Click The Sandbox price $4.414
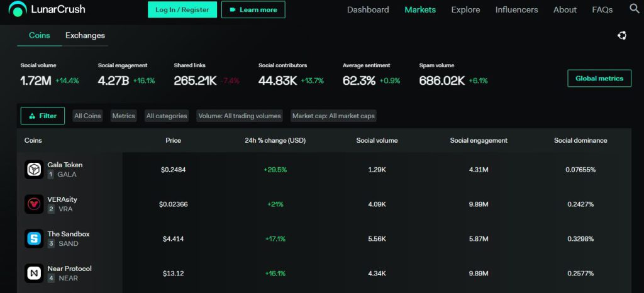644x293 pixels. coord(174,238)
